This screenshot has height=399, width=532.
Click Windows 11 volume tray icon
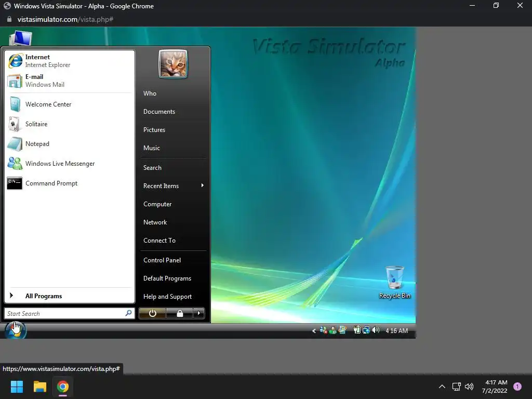(469, 387)
